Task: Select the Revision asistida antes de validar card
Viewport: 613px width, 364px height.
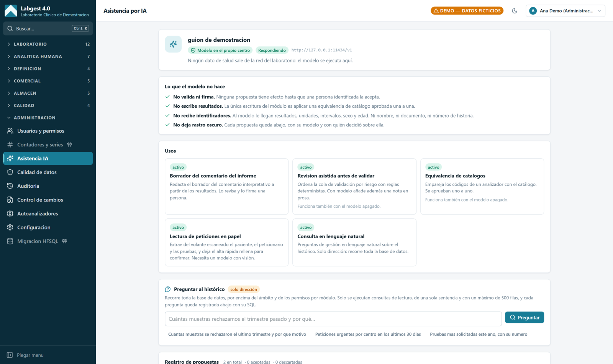Action: pos(354,186)
